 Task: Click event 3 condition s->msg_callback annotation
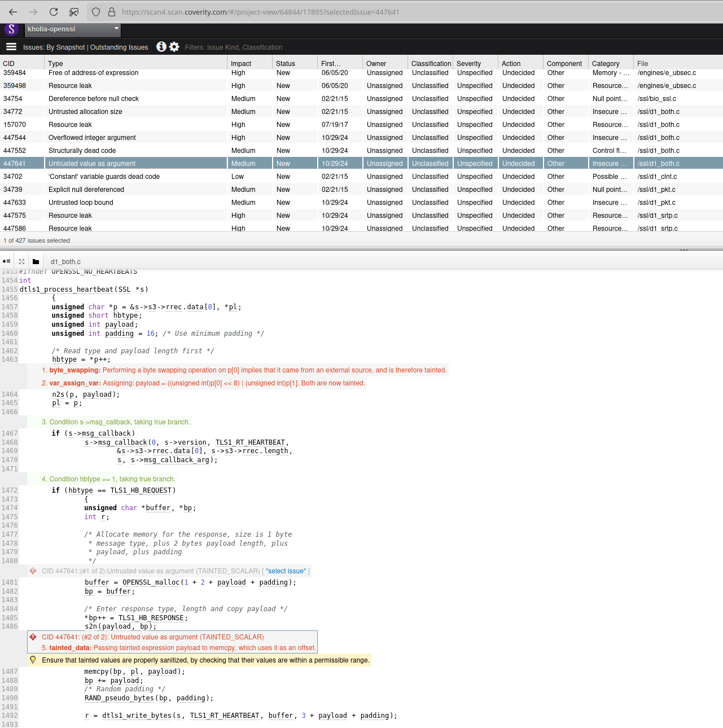point(116,422)
